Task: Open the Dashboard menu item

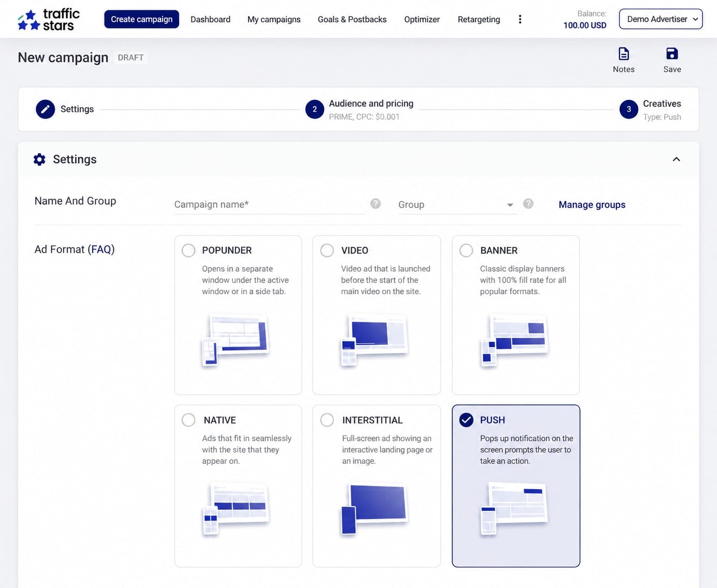Action: [x=210, y=19]
